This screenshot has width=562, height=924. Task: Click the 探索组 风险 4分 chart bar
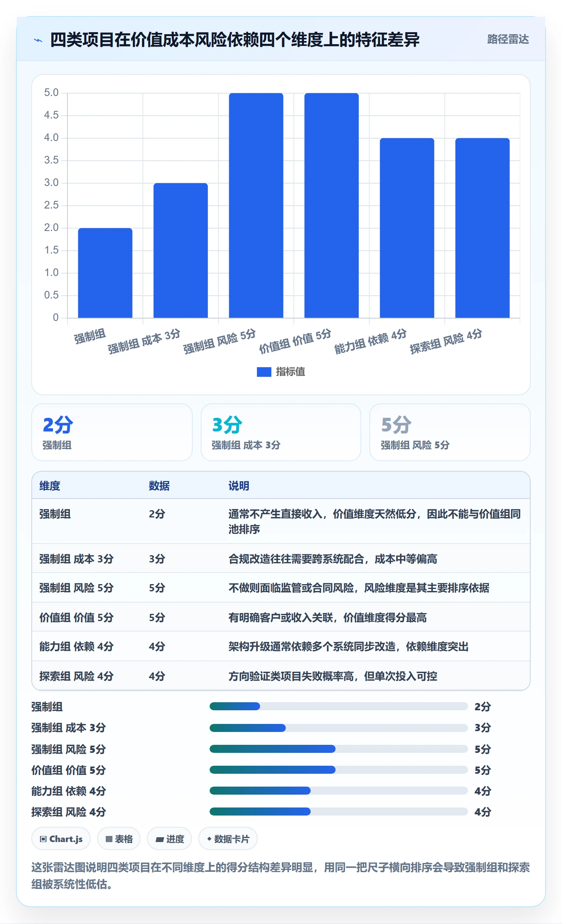pyautogui.click(x=483, y=228)
